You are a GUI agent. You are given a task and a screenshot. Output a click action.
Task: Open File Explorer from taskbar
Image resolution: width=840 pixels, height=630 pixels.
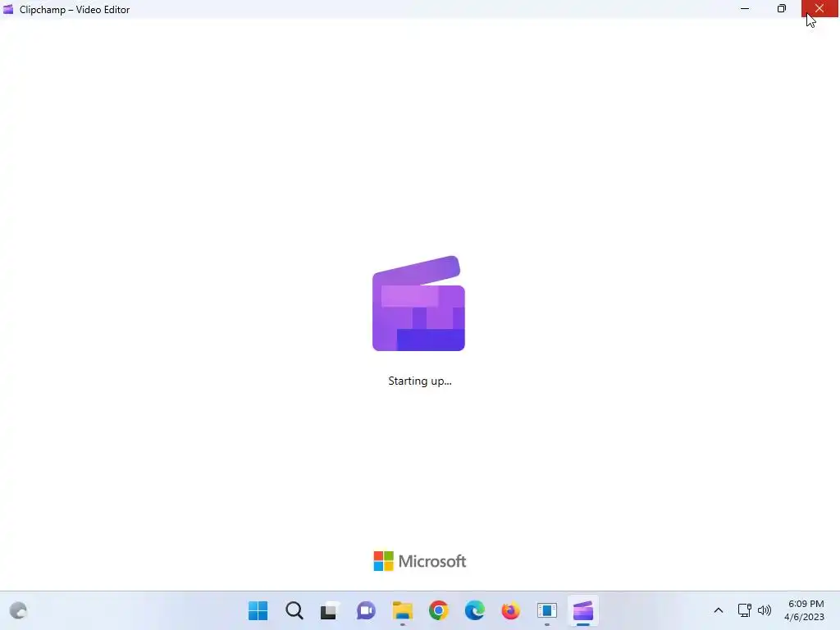tap(402, 610)
